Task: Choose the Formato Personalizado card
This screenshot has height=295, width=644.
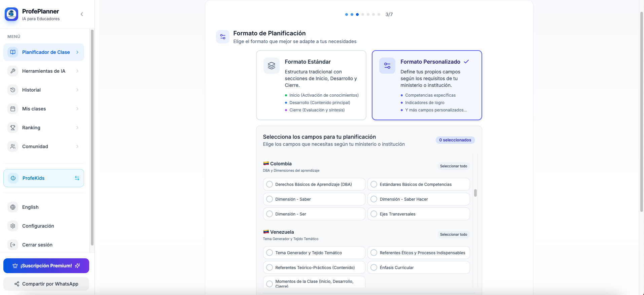Action: [x=427, y=85]
